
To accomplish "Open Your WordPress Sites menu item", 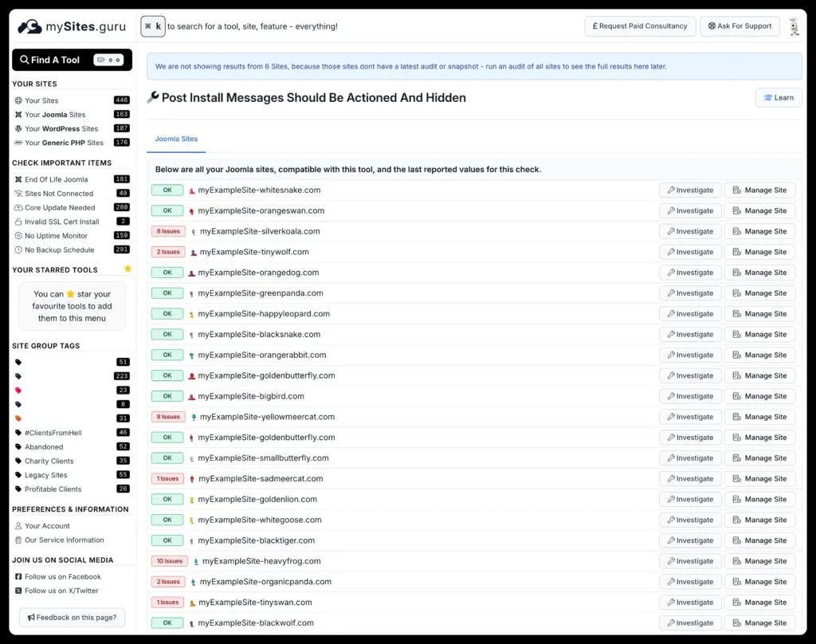I will 61,128.
